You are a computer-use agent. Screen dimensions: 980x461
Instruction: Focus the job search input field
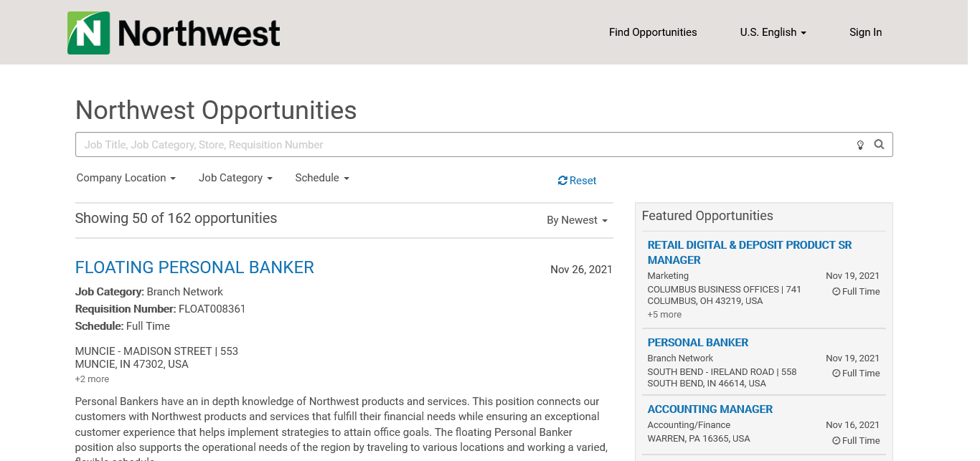(459, 145)
